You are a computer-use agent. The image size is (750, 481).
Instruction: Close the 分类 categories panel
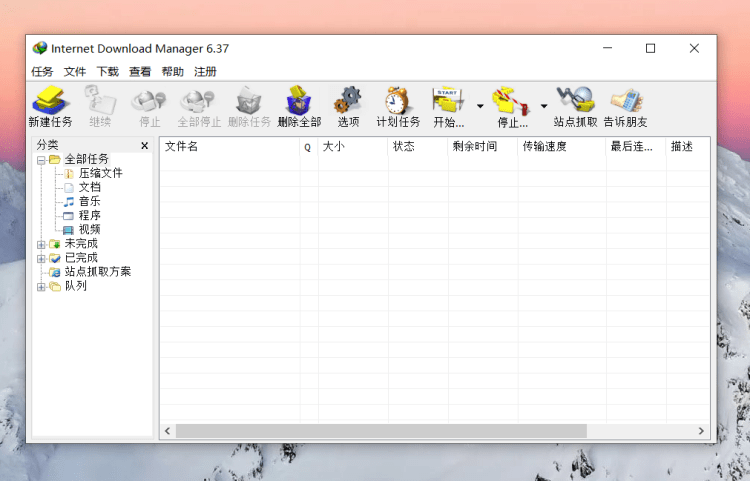144,146
